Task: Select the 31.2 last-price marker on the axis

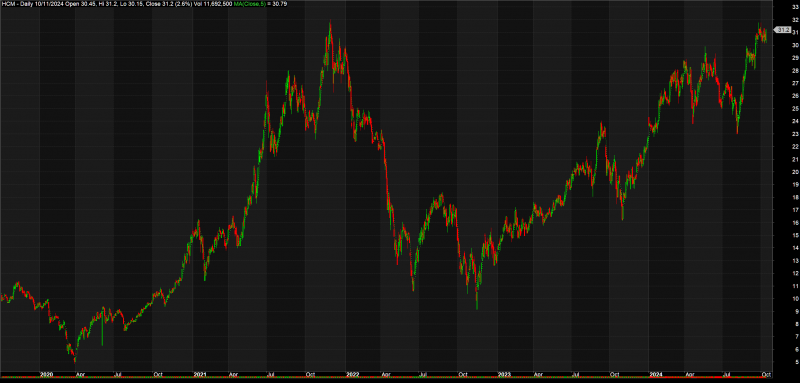Action: click(x=783, y=31)
